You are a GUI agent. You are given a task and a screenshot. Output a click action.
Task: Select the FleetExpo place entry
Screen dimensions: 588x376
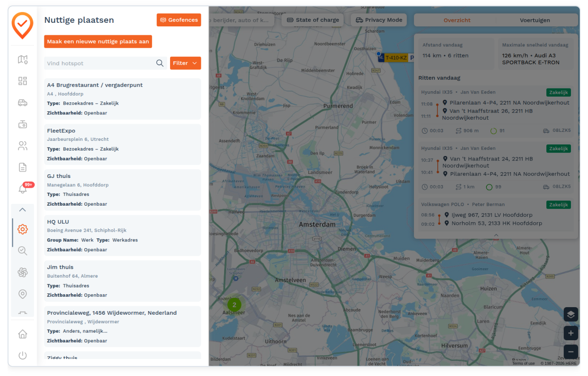tap(123, 144)
